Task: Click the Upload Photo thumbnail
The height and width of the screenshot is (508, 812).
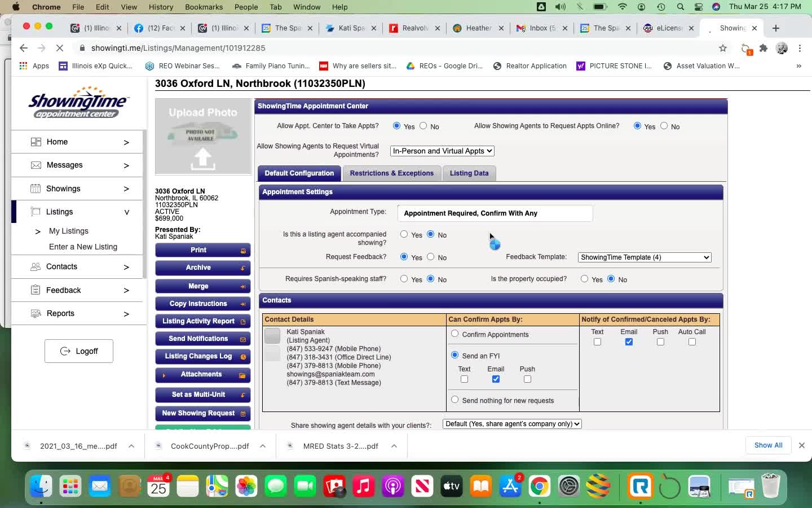Action: 203,136
